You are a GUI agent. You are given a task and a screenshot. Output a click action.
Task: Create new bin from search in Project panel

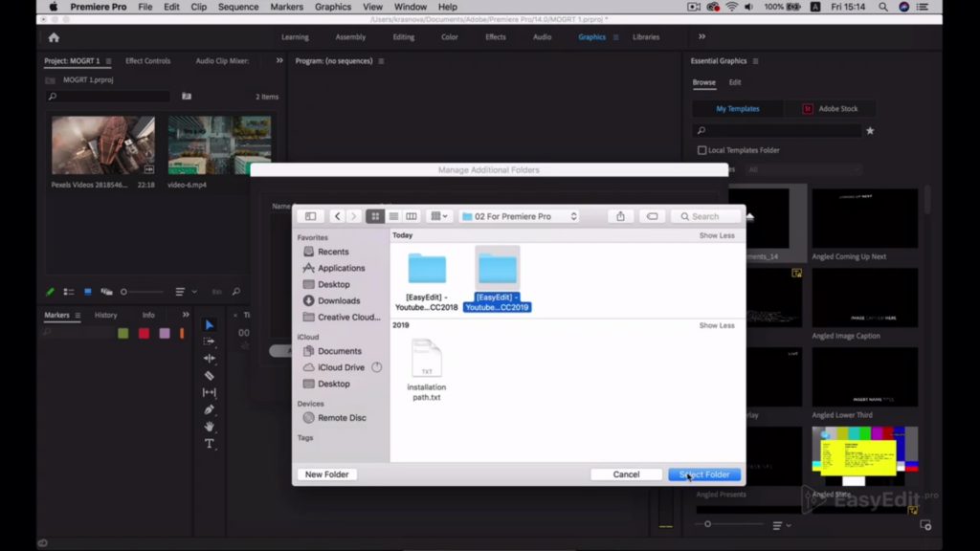pyautogui.click(x=187, y=97)
